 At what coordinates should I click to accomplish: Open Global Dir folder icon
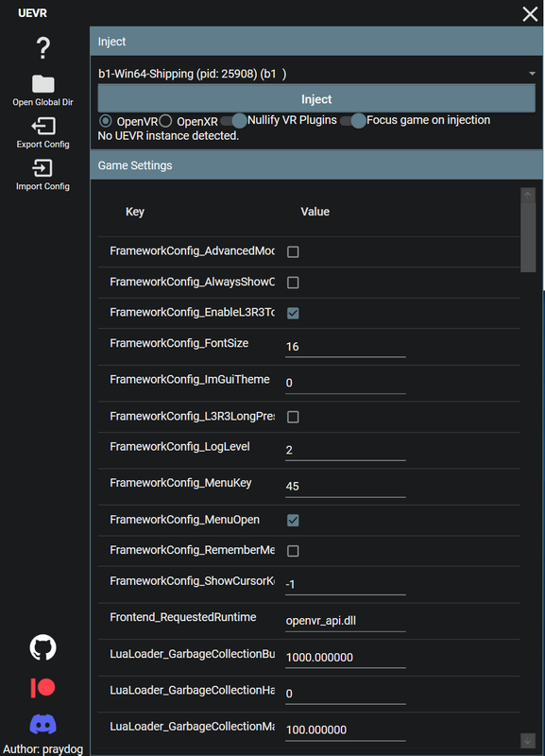[x=43, y=84]
